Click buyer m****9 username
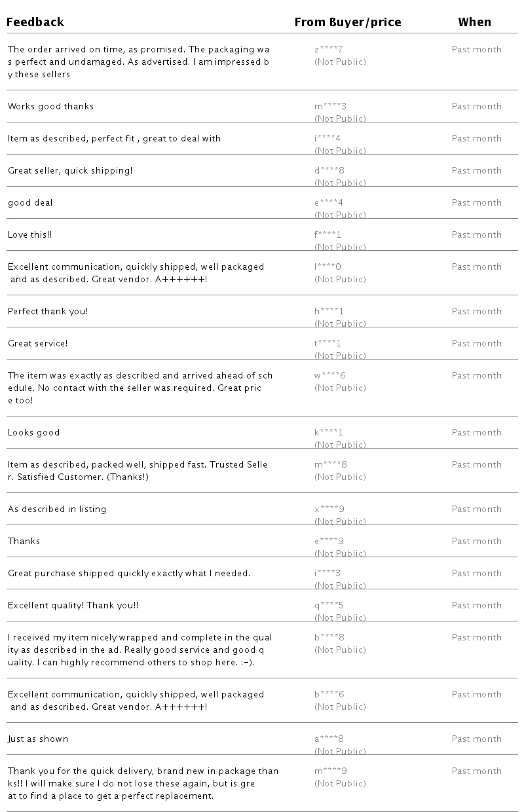The height and width of the screenshot is (812, 524). point(330,771)
